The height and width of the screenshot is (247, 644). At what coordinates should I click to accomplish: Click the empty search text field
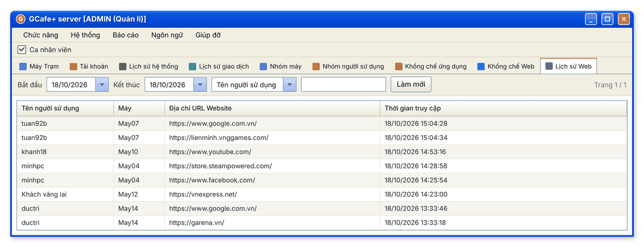[343, 85]
